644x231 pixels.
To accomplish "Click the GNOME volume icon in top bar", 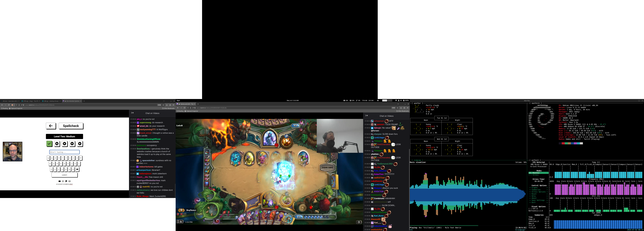I will click(x=401, y=100).
